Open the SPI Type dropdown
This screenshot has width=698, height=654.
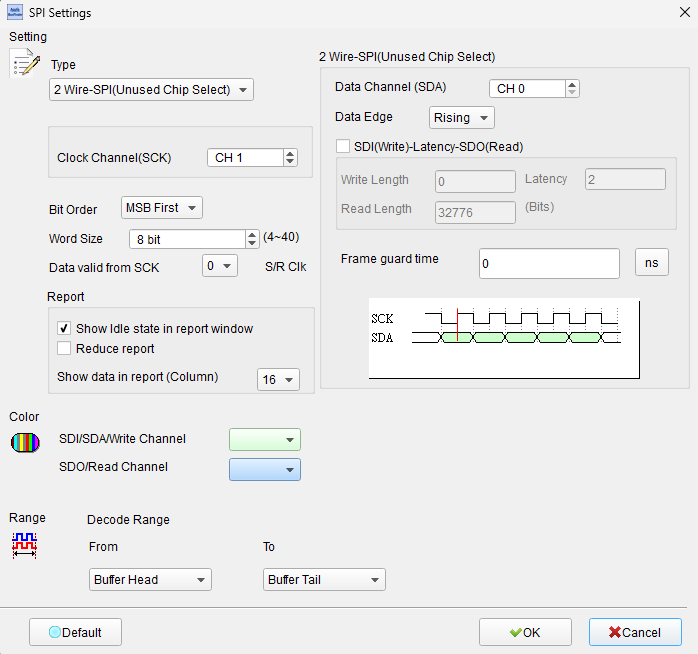(151, 89)
